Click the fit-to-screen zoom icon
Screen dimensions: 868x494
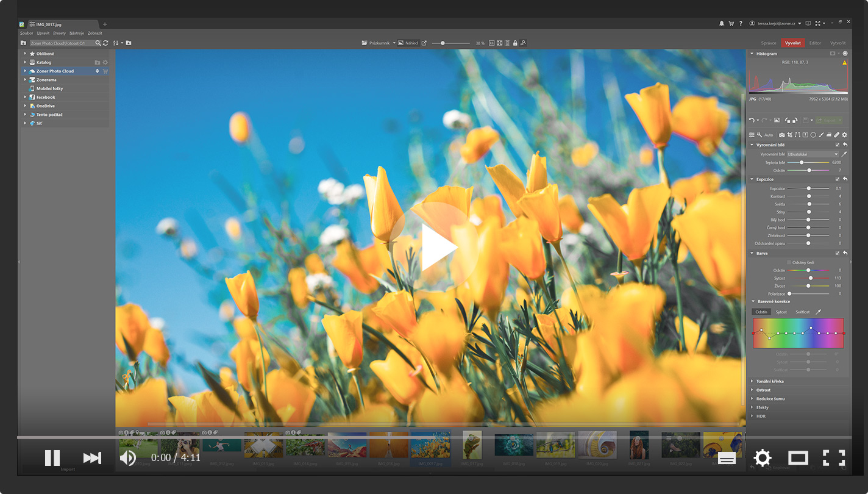[x=500, y=43]
